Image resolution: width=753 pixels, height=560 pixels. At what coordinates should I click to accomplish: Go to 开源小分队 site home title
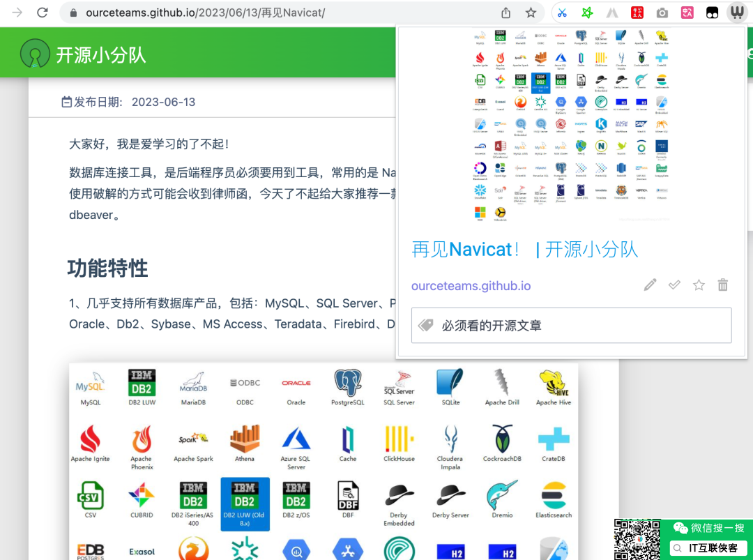101,55
